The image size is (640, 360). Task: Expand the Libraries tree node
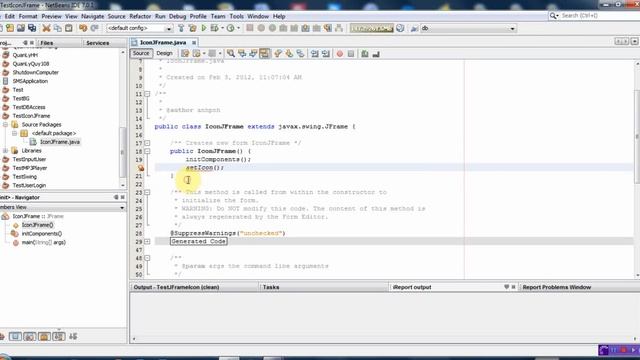pos(5,151)
